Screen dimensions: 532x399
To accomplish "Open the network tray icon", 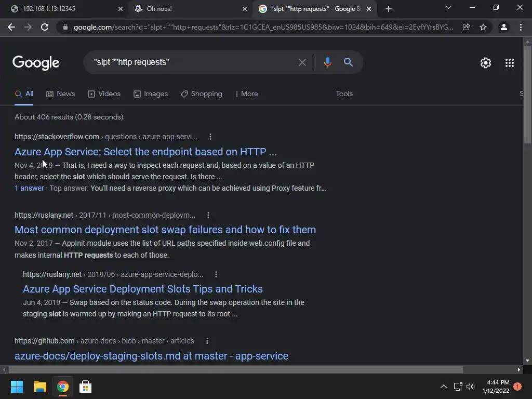I will click(458, 387).
